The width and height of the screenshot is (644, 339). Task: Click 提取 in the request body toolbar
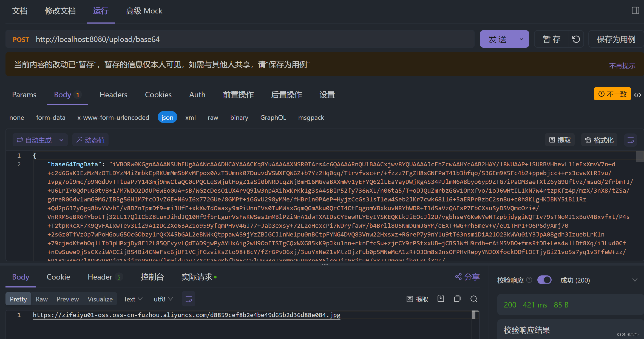click(560, 140)
